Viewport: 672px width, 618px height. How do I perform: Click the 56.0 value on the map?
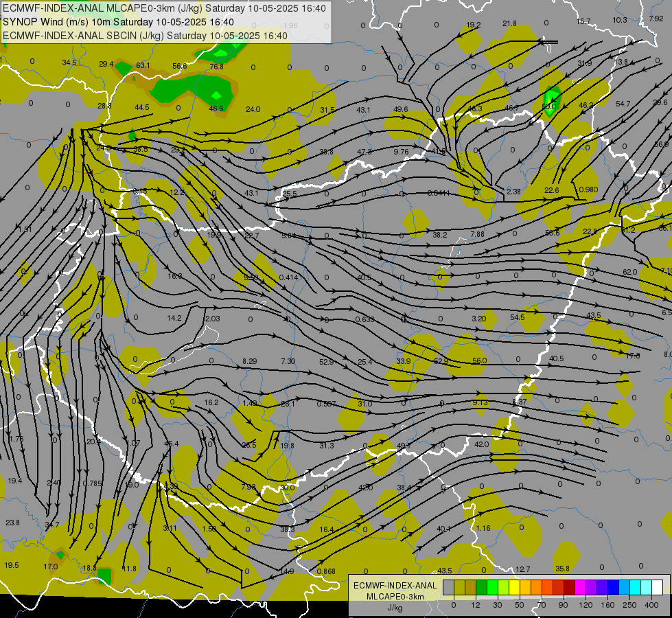[x=480, y=360]
